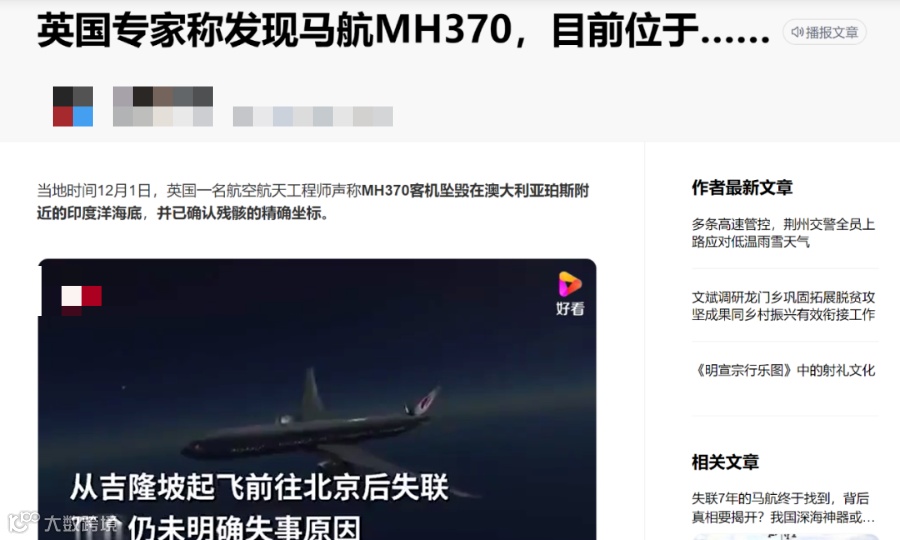This screenshot has width=900, height=540.
Task: Click the related article thumbnail below 失联7年的马航
Action: [785, 537]
